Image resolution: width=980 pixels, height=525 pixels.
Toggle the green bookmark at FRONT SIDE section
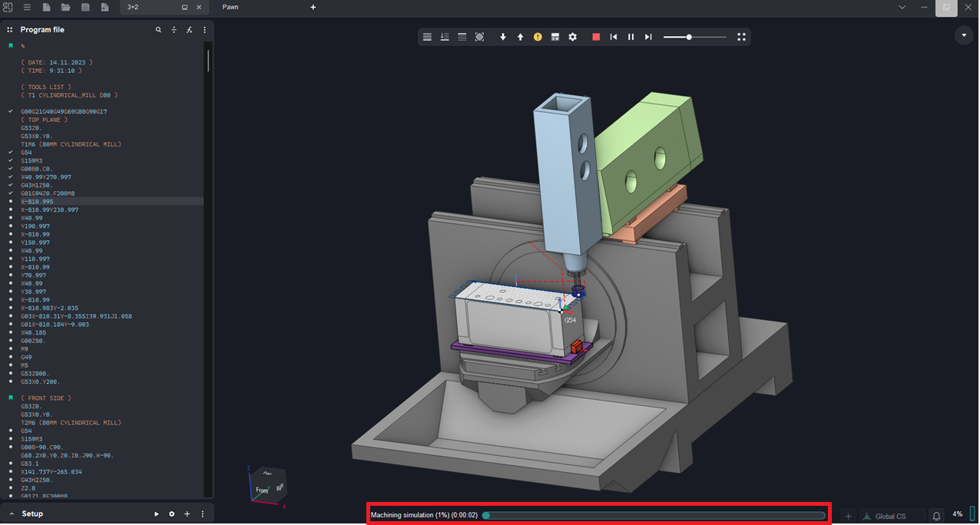point(11,398)
